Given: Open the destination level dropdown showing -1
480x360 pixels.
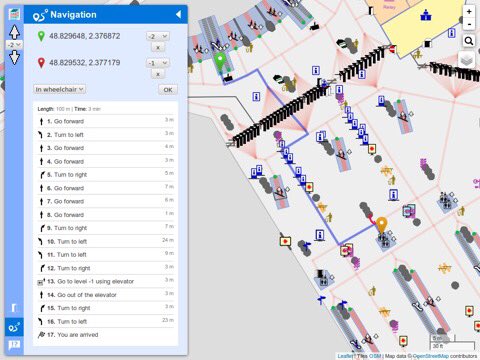Looking at the screenshot, I should (x=157, y=63).
